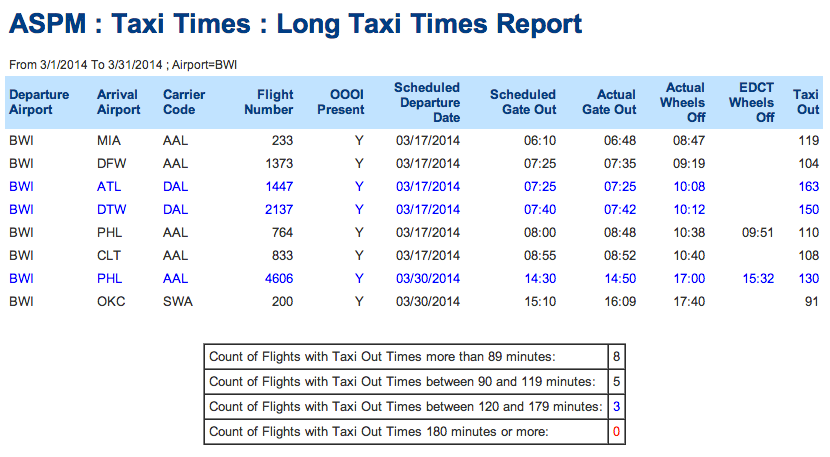The image size is (830, 457).
Task: Click the report title heading
Action: point(295,24)
